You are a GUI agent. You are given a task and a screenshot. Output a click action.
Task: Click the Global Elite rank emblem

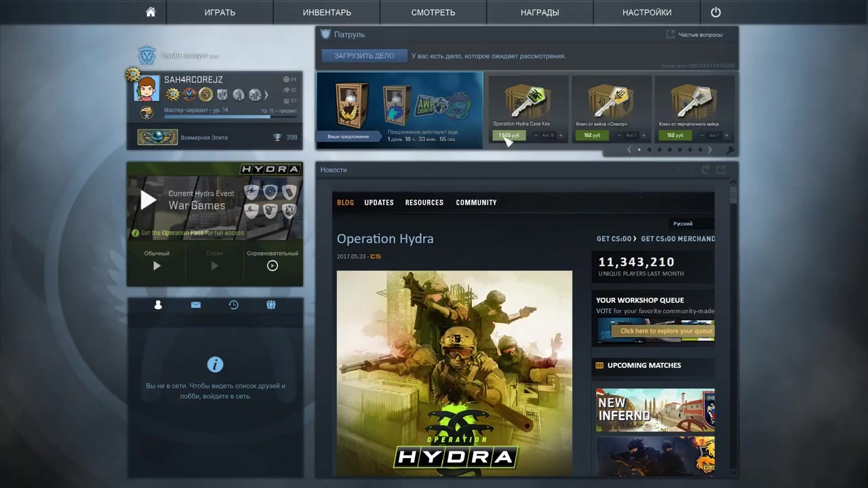(157, 138)
